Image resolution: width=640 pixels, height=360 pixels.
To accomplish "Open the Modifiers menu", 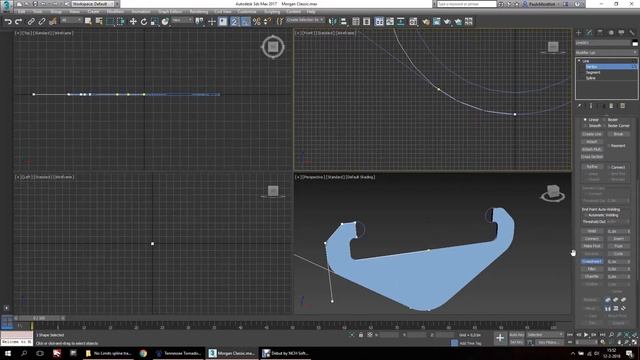I will pyautogui.click(x=115, y=11).
